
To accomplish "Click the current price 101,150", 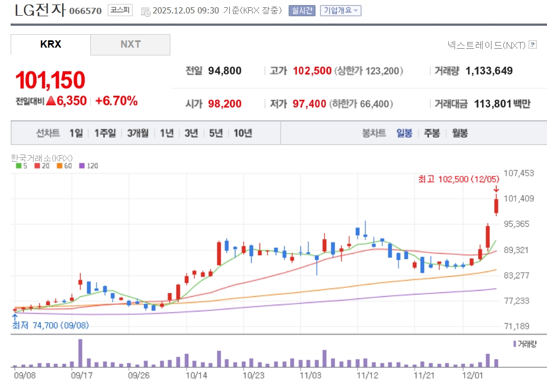I will pyautogui.click(x=50, y=80).
